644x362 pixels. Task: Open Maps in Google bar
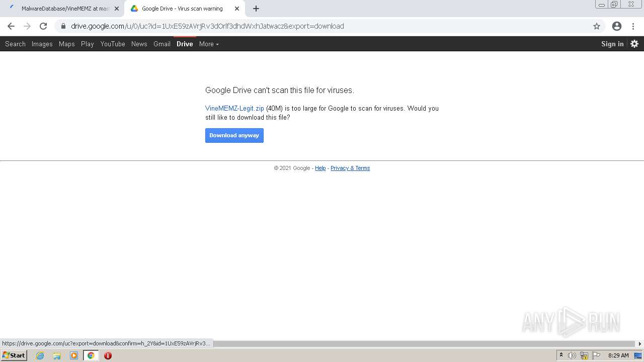(66, 44)
